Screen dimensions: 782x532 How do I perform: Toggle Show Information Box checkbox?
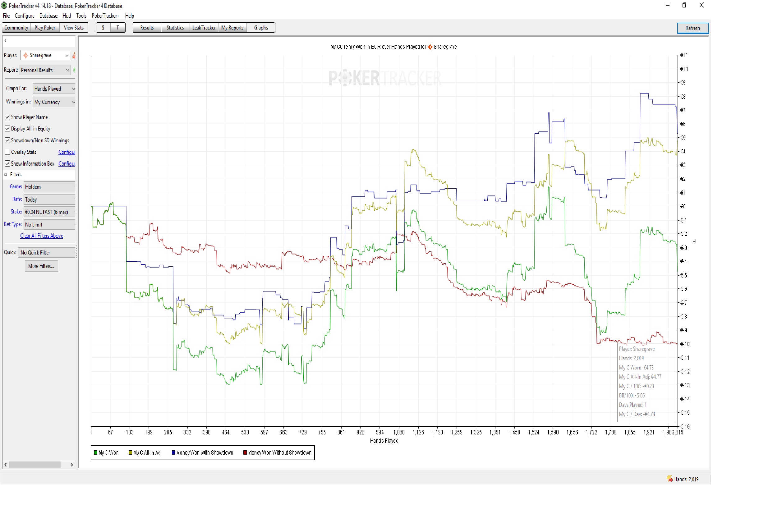tap(7, 163)
